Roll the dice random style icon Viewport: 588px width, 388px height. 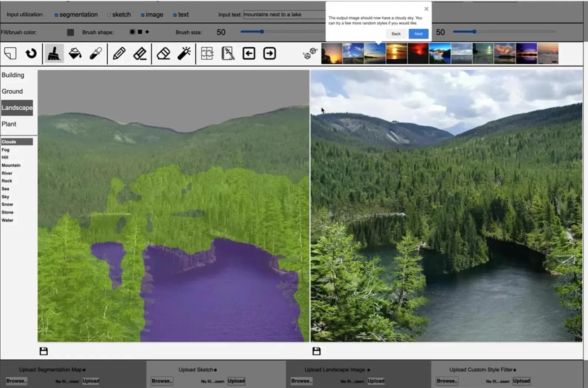click(310, 53)
